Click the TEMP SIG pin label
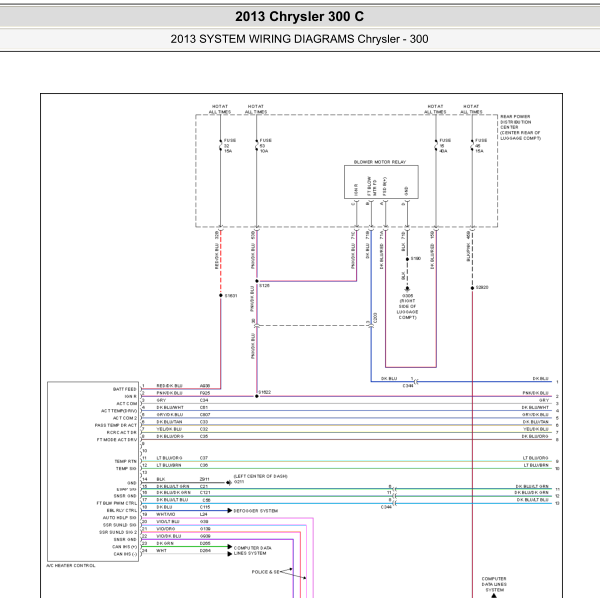600x598 pixels. 126,469
